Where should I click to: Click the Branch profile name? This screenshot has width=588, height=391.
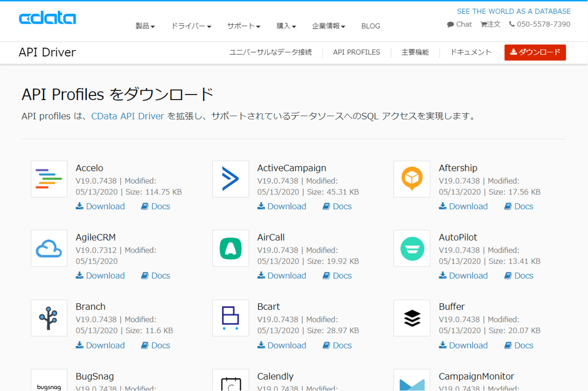coord(91,307)
